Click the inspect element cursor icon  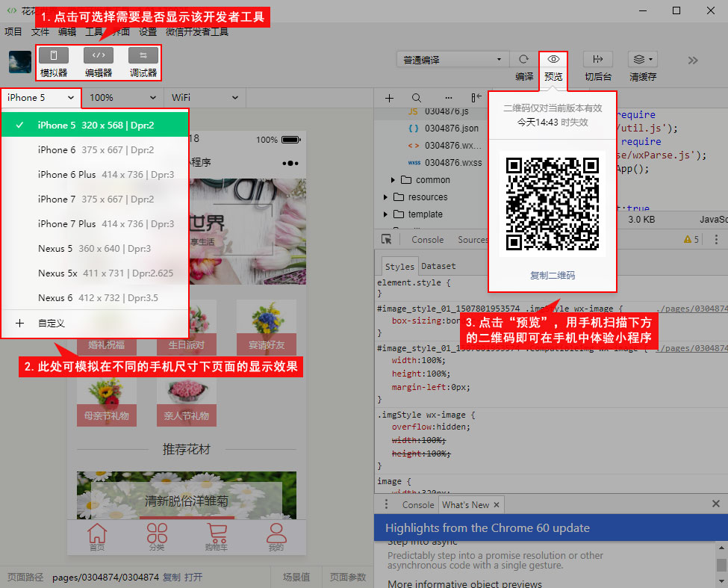click(386, 240)
